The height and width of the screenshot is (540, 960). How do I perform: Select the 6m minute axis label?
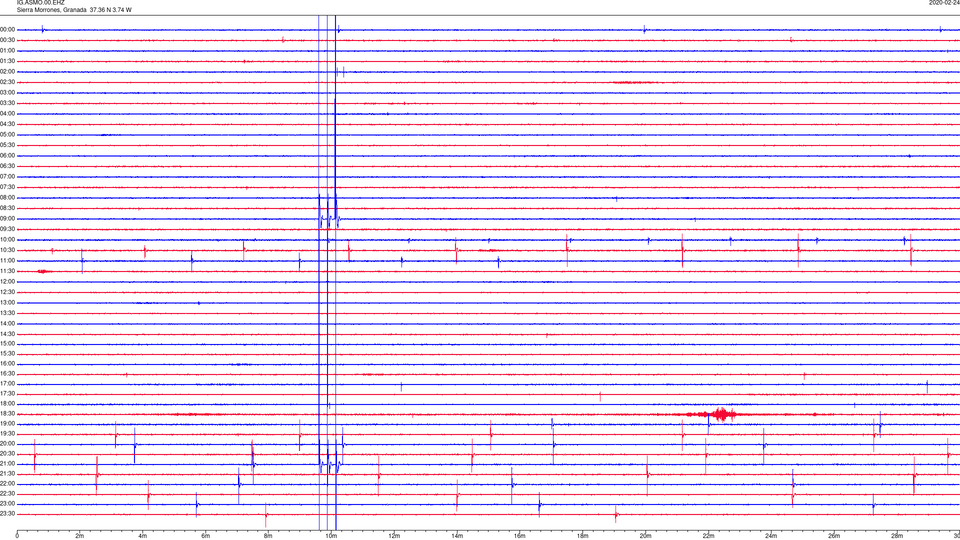click(x=205, y=536)
